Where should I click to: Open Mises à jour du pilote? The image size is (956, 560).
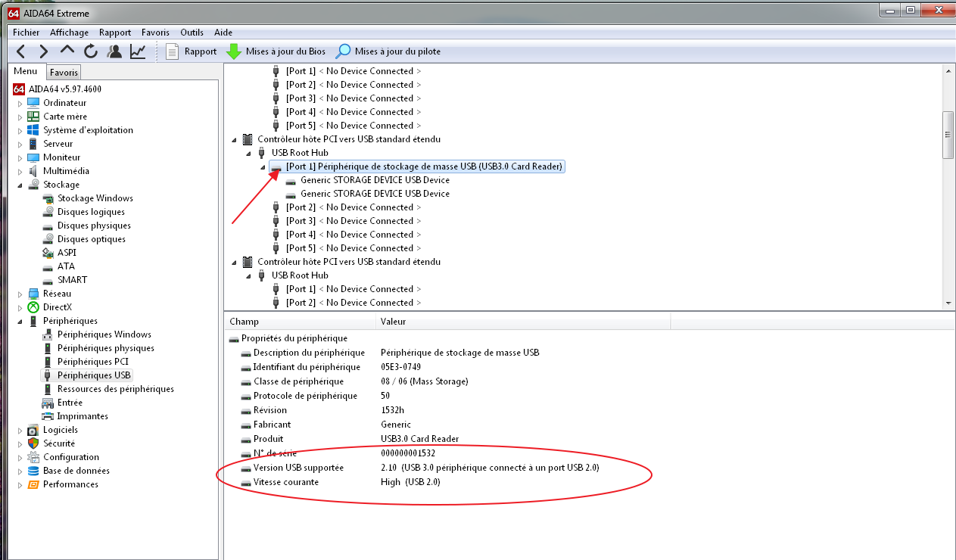pos(388,51)
